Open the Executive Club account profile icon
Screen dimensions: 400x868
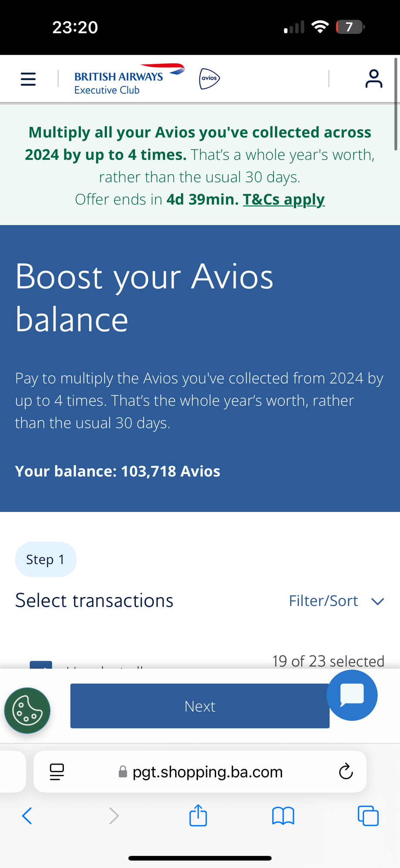pos(373,78)
